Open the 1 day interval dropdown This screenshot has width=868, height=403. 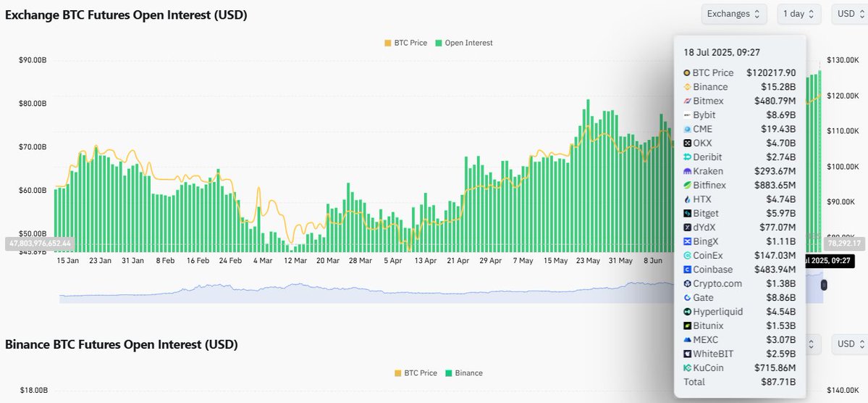click(799, 14)
